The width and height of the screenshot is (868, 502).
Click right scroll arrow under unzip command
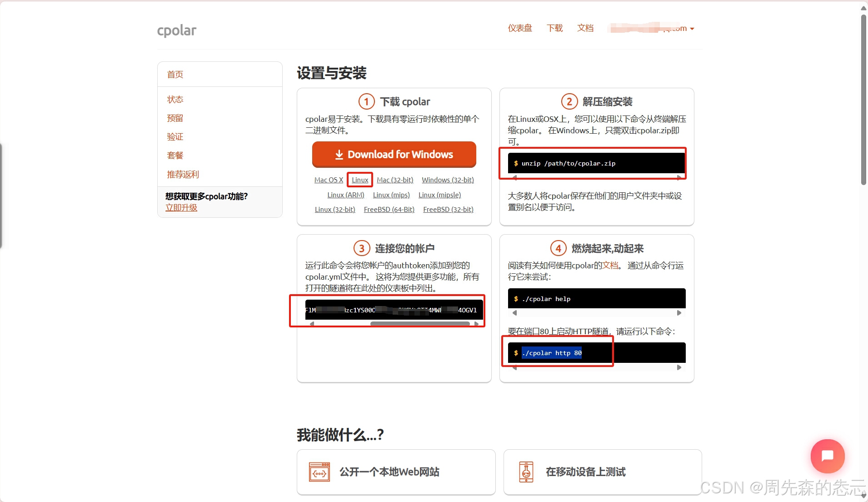(679, 178)
